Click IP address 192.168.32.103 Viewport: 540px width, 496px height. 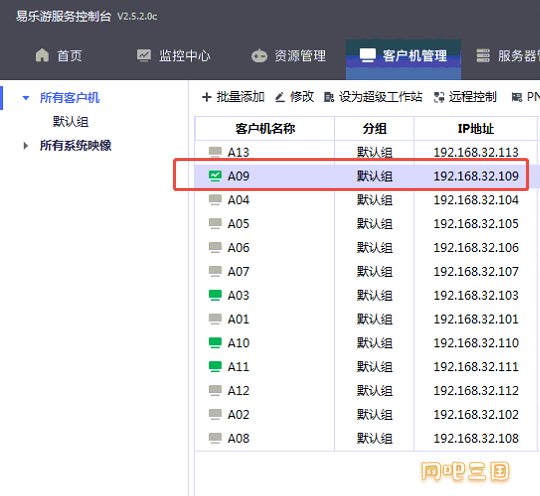click(x=476, y=295)
